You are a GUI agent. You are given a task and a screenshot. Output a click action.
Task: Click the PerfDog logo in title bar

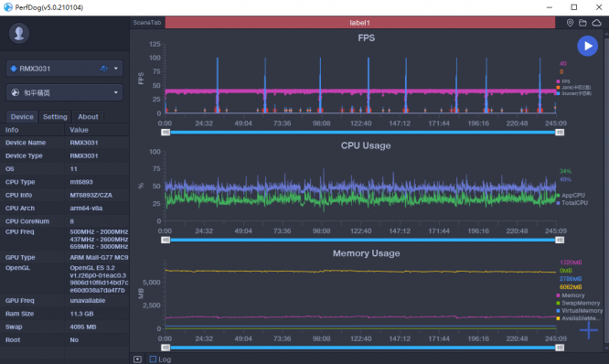coord(7,7)
